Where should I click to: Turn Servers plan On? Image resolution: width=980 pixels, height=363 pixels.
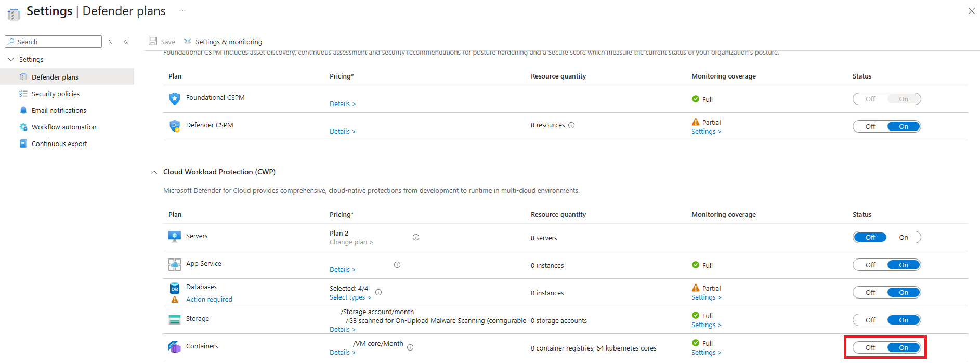pyautogui.click(x=904, y=237)
